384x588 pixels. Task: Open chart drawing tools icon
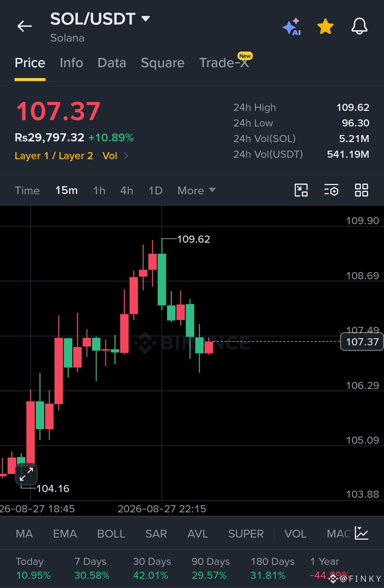[x=301, y=190]
